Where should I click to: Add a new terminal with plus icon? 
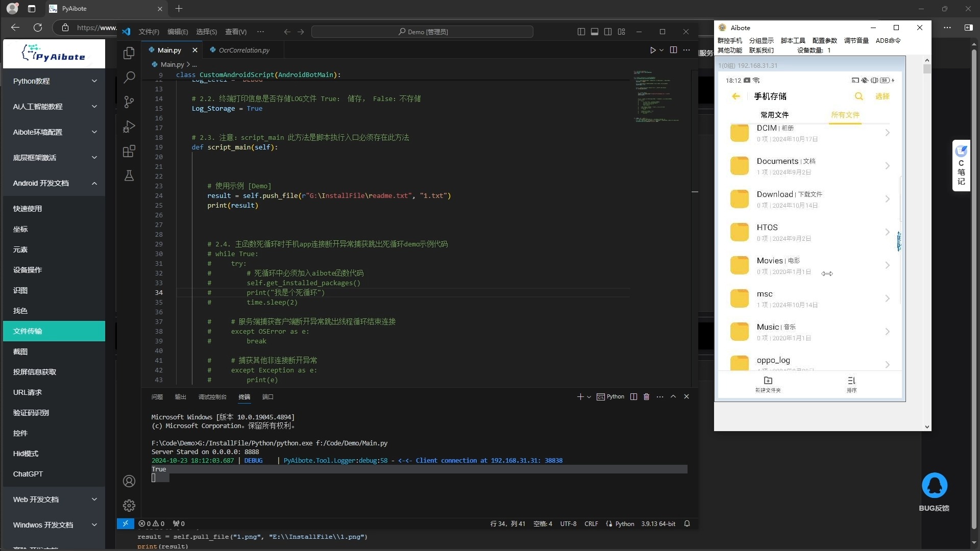[580, 396]
